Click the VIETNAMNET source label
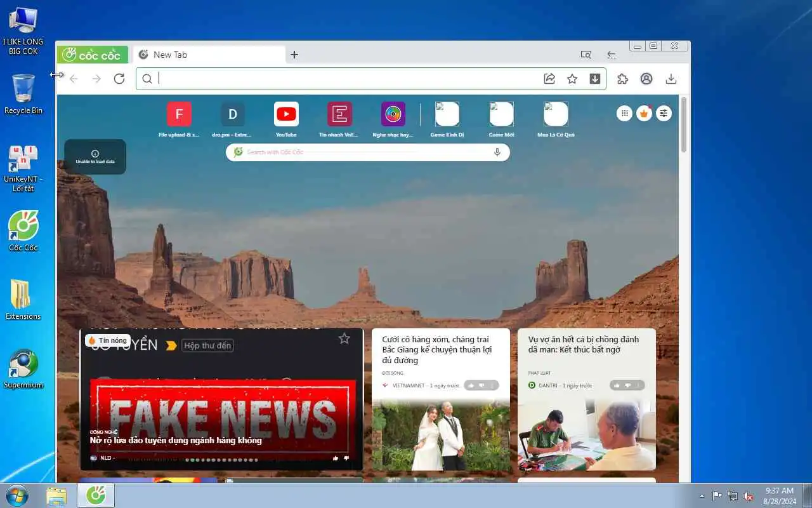Screen dimensions: 812x508 point(409,385)
